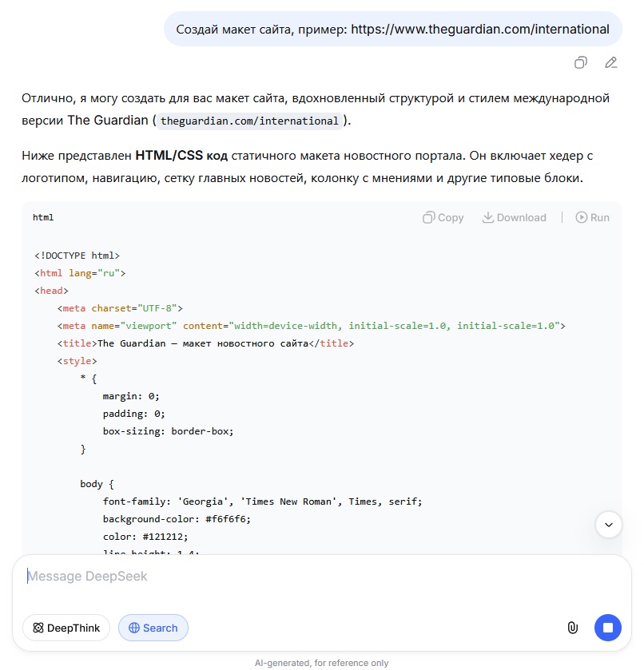Image resolution: width=644 pixels, height=670 pixels.
Task: Copy the user message with the copy icon
Action: [x=580, y=63]
